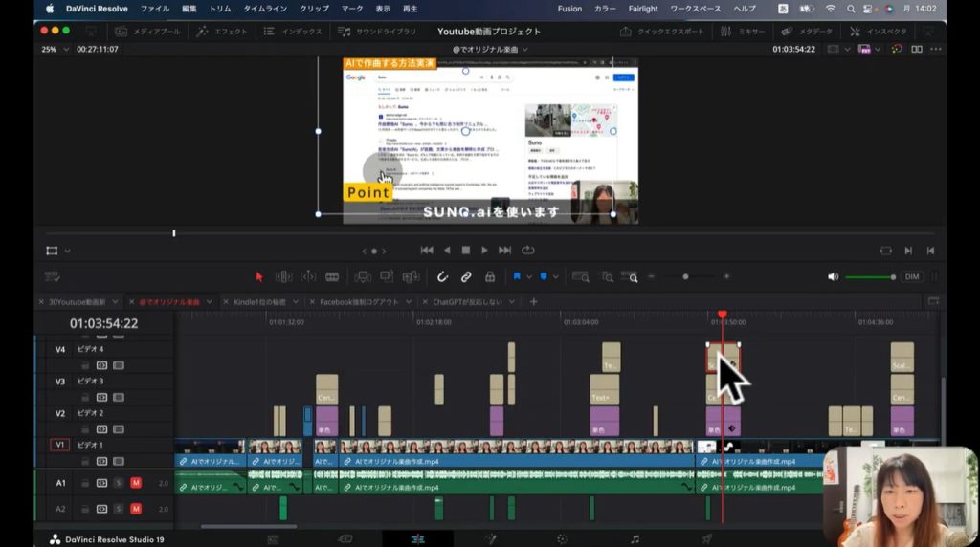Solo audio track A2
This screenshot has width=980, height=547.
pyautogui.click(x=119, y=510)
